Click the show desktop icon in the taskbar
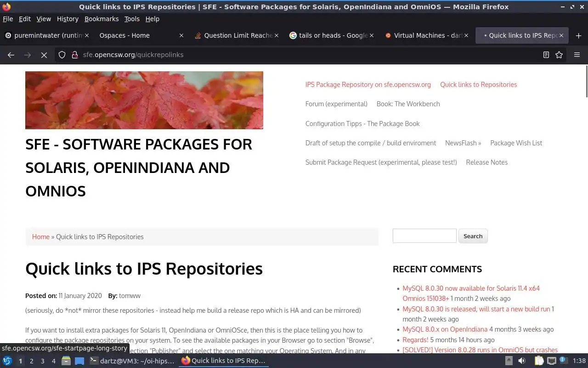588x368 pixels. point(79,361)
